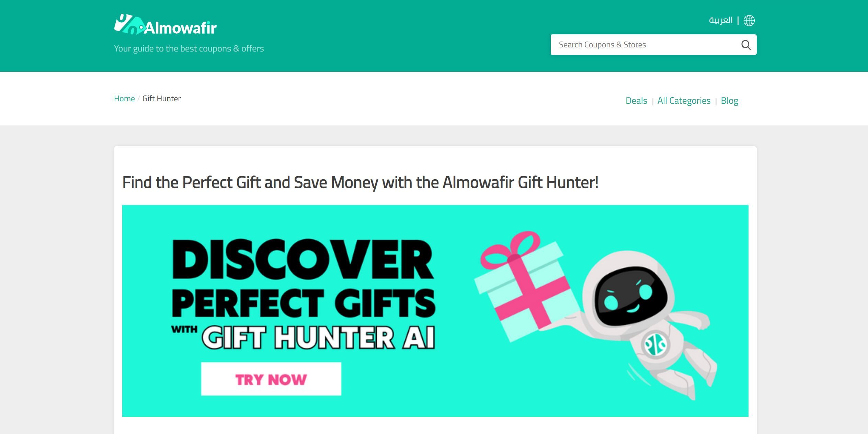Click the percent badge on the robot's chest
The width and height of the screenshot is (868, 434).
(655, 343)
